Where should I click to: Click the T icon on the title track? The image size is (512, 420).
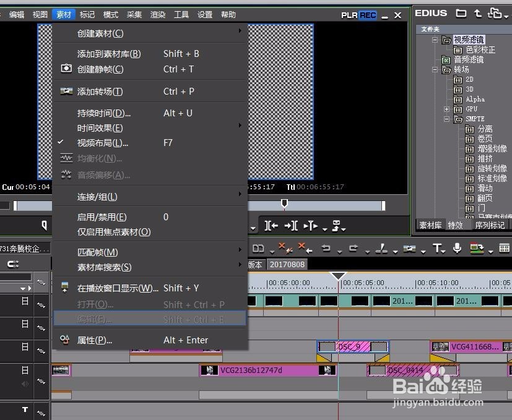(x=25, y=409)
